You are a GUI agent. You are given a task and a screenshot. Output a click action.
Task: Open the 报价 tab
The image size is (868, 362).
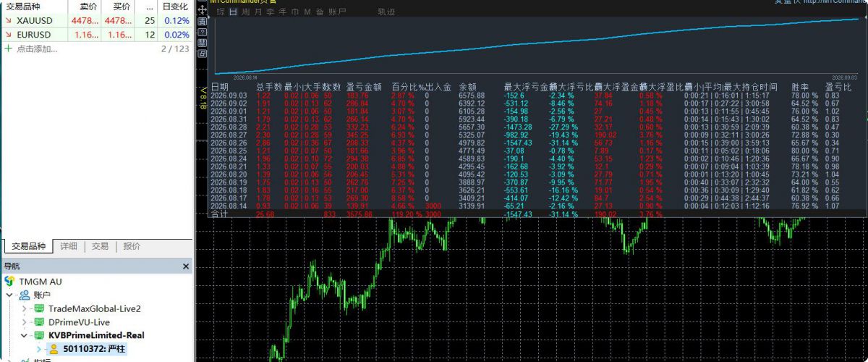(x=132, y=246)
